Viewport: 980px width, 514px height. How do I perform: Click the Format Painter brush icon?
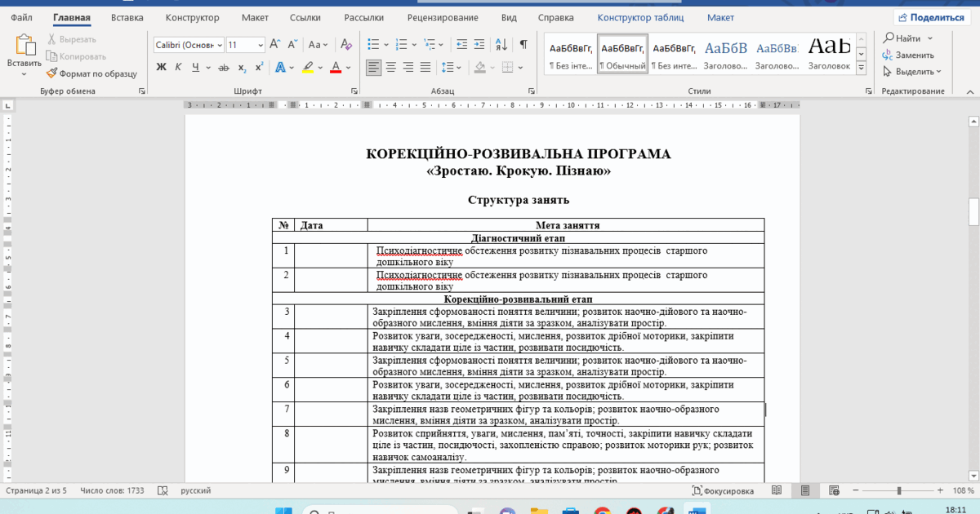51,73
